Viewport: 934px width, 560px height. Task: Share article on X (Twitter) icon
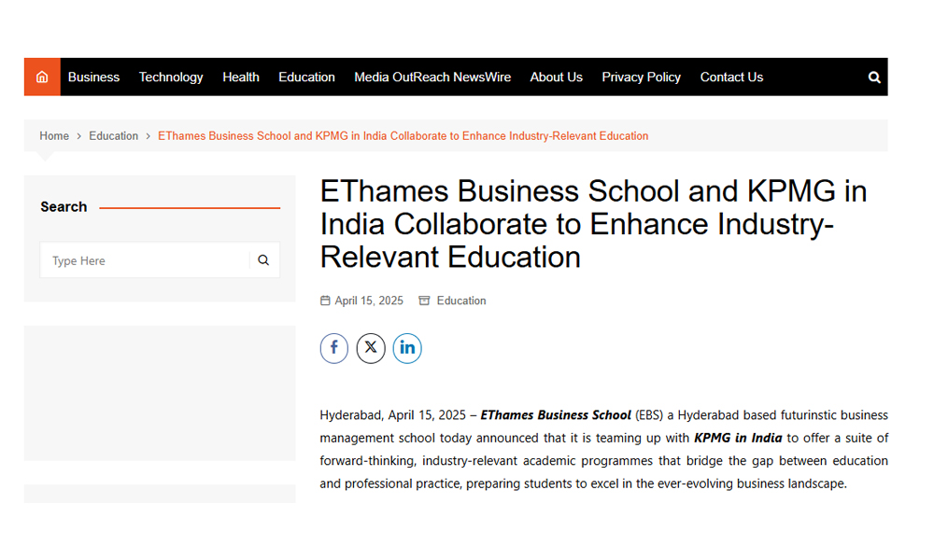pyautogui.click(x=371, y=348)
